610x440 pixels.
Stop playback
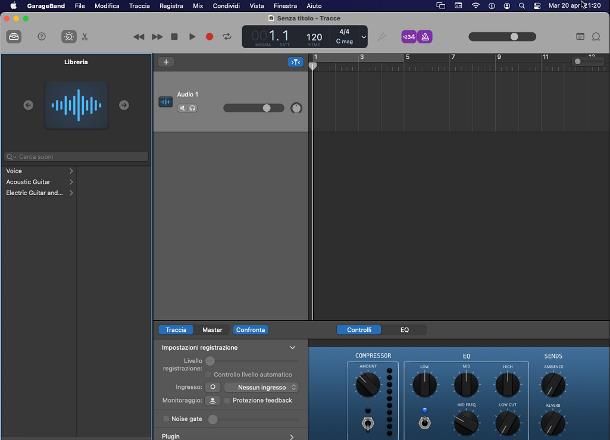[174, 37]
